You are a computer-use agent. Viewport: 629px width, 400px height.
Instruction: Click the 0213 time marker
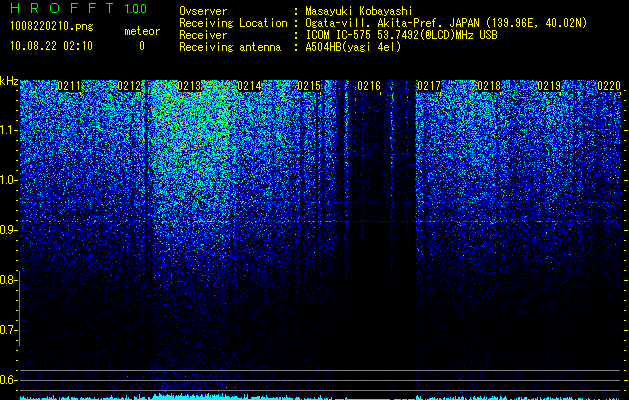(x=189, y=86)
